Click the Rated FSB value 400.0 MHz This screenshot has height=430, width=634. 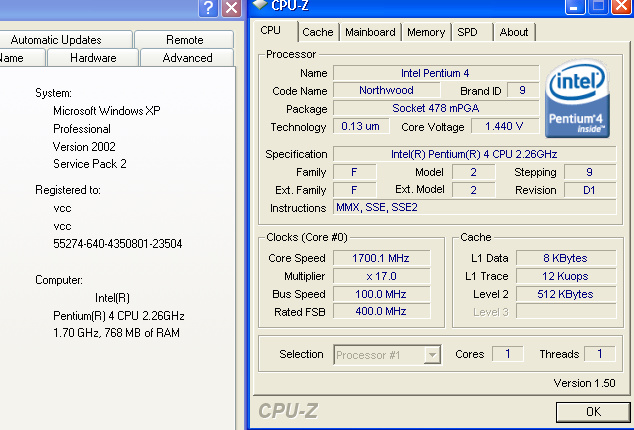click(381, 311)
